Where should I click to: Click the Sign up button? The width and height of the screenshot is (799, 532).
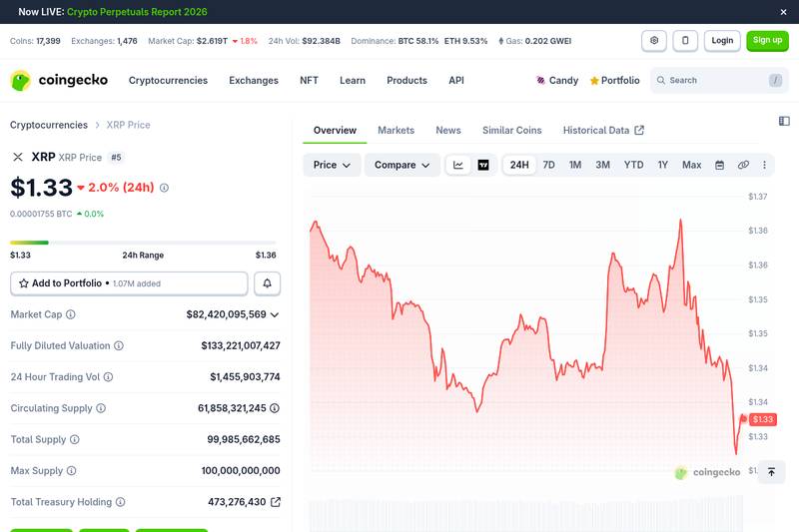pyautogui.click(x=767, y=41)
